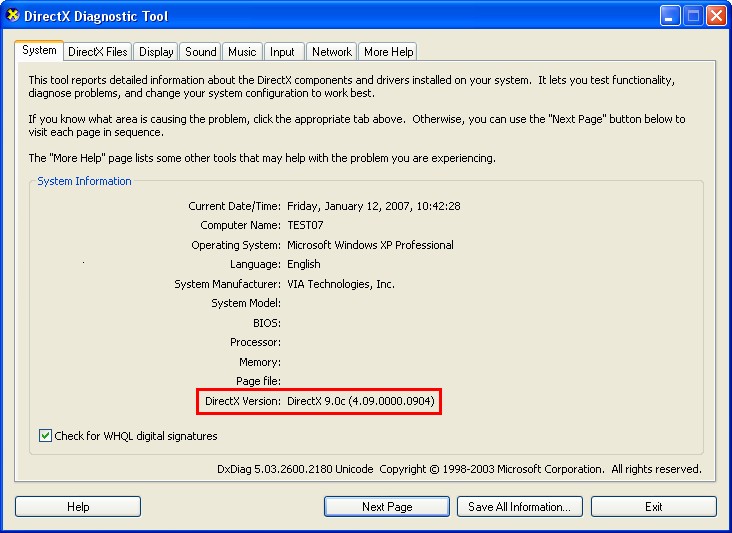Image resolution: width=732 pixels, height=533 pixels.
Task: Select the DirectX 9.0c version value
Action: (x=360, y=401)
